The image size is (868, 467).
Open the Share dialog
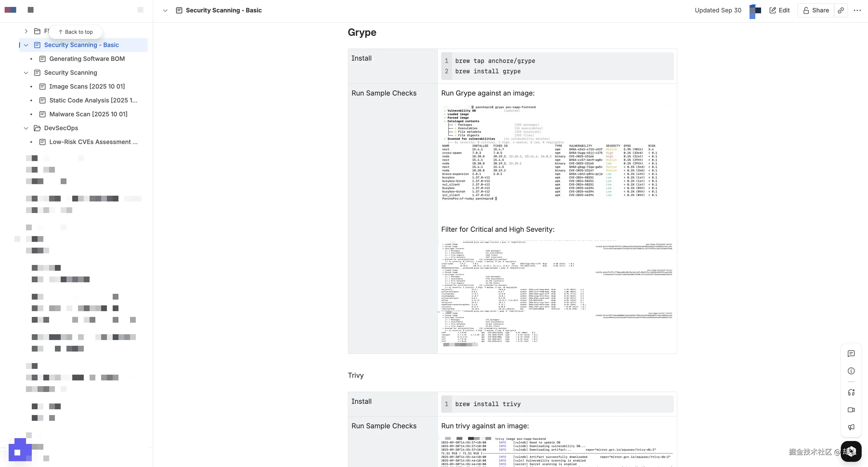[x=816, y=10]
